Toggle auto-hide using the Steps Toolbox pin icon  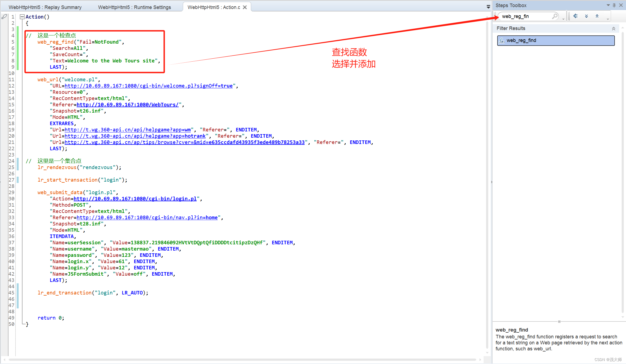point(614,5)
